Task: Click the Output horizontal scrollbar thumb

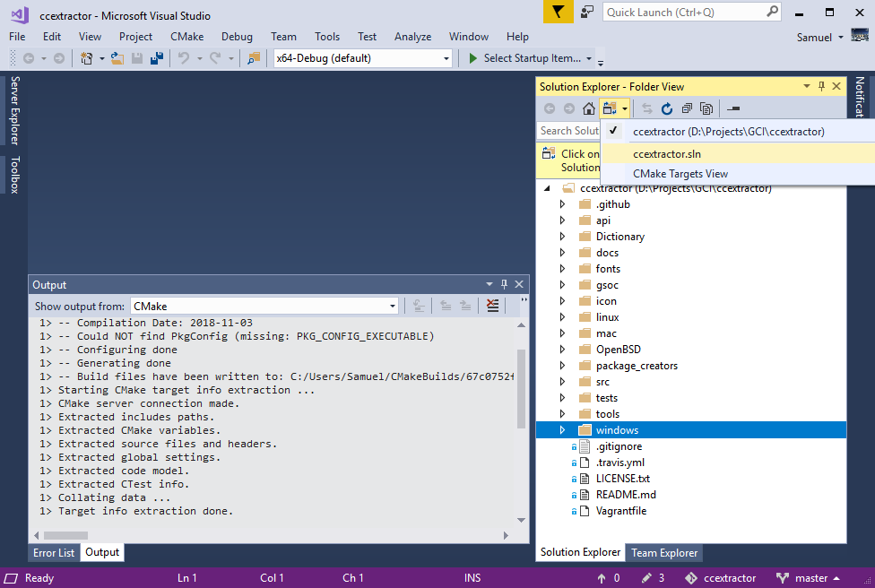Action: [65, 535]
